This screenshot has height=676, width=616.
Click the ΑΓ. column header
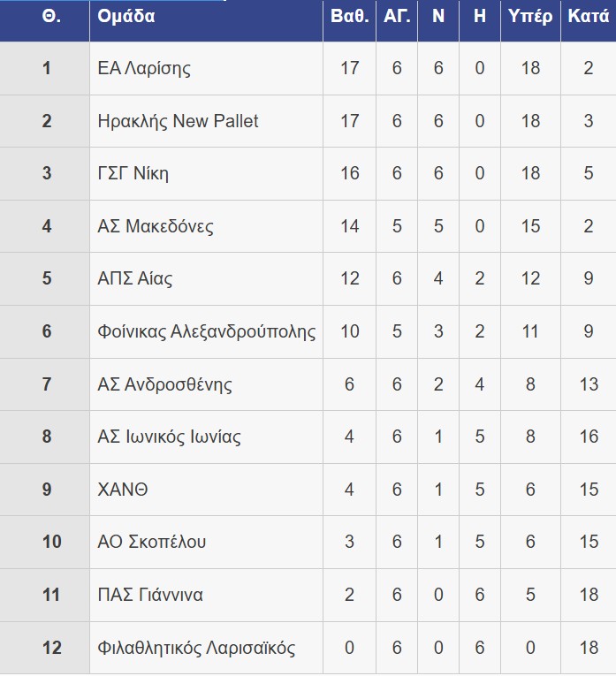(396, 17)
